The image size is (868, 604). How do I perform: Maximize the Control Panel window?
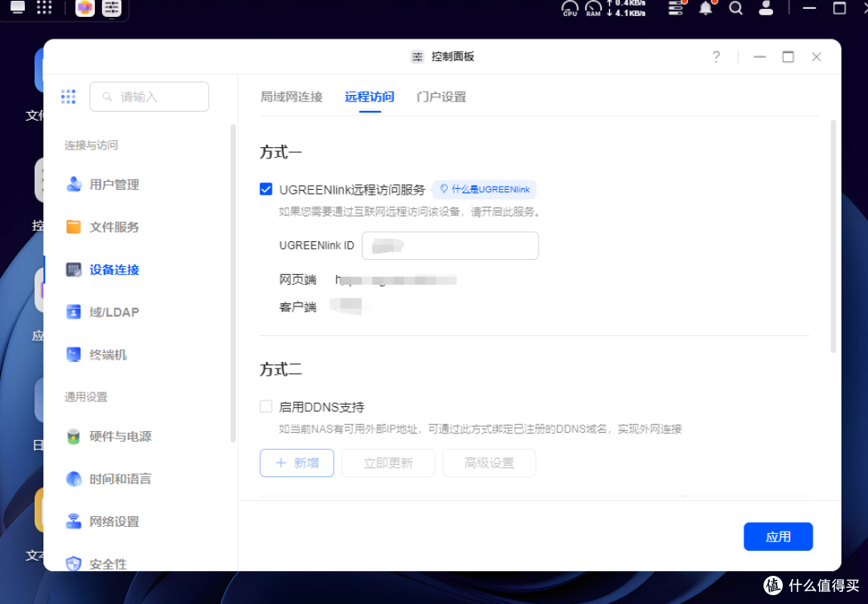[788, 56]
